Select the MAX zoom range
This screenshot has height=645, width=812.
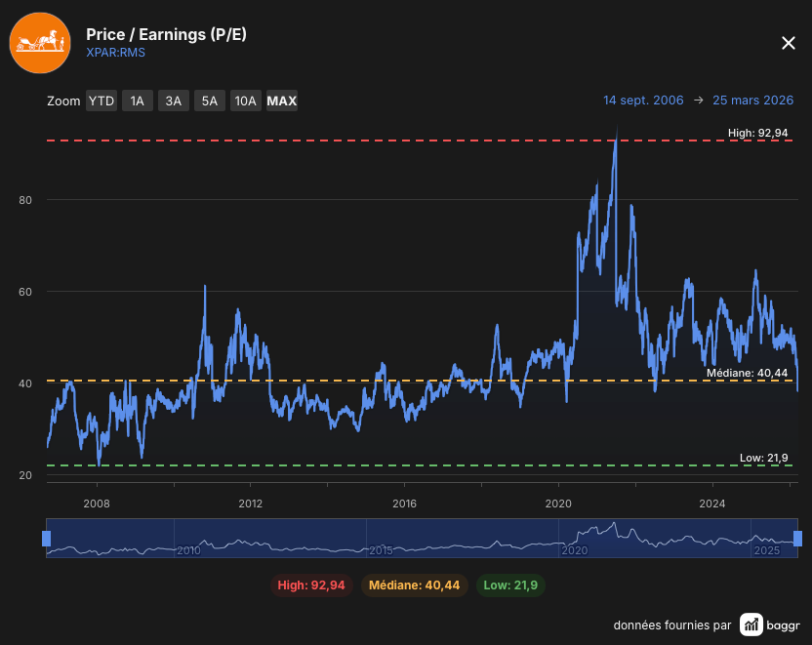(282, 101)
